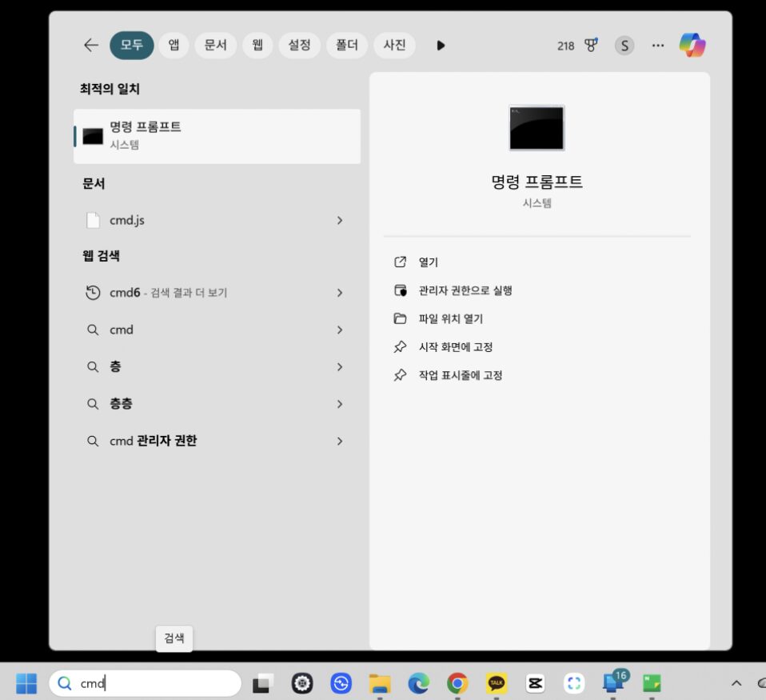
Task: Select the 폴더 filter tab
Action: (x=346, y=46)
